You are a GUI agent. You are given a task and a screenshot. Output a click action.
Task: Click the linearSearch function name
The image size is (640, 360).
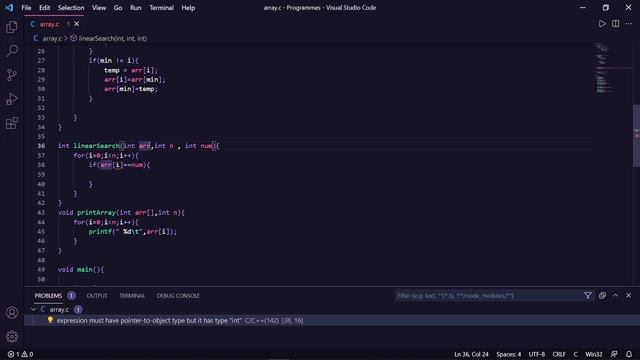[x=96, y=146]
